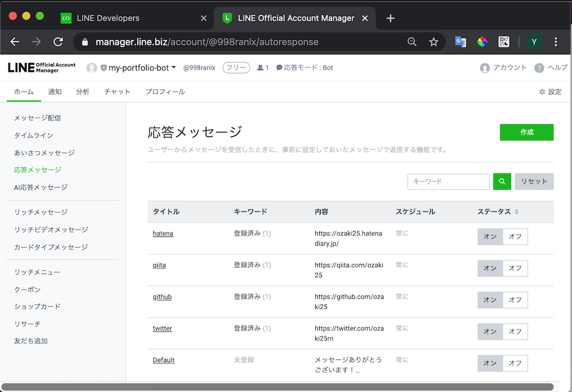Open あいさつメッセージ in the sidebar

[x=44, y=153]
